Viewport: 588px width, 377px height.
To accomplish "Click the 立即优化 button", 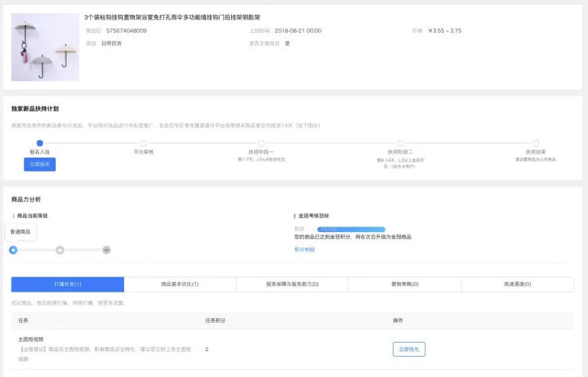I will pos(408,349).
